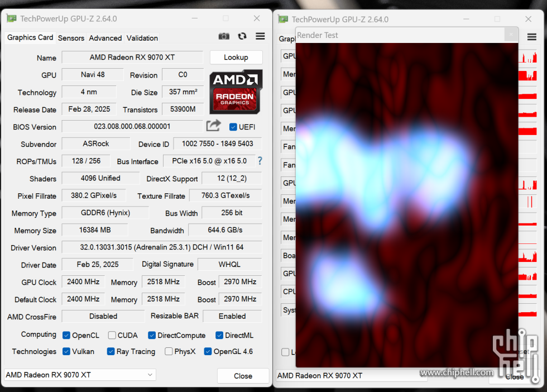547x392 pixels.
Task: Toggle the DirectML checkbox
Action: (219, 336)
